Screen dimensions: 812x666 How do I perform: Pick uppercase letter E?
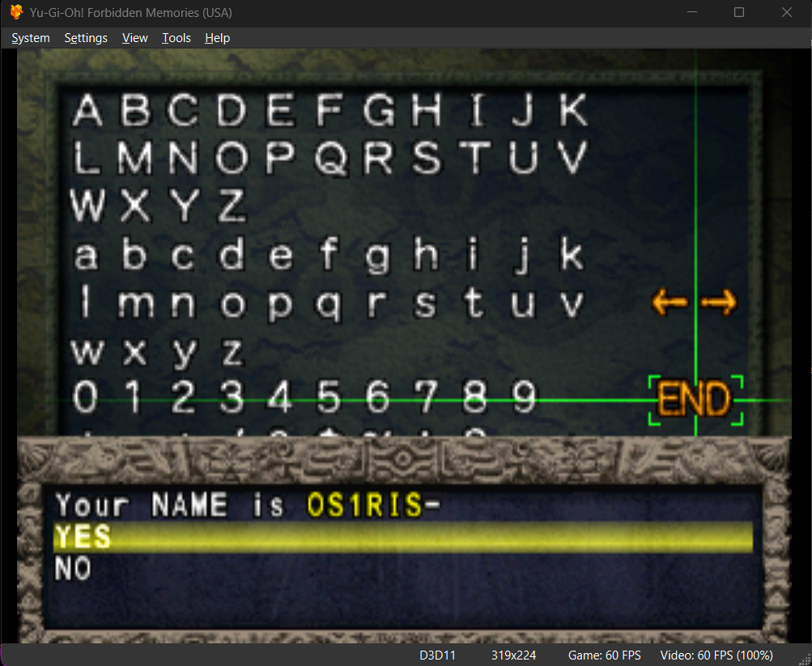click(x=280, y=110)
